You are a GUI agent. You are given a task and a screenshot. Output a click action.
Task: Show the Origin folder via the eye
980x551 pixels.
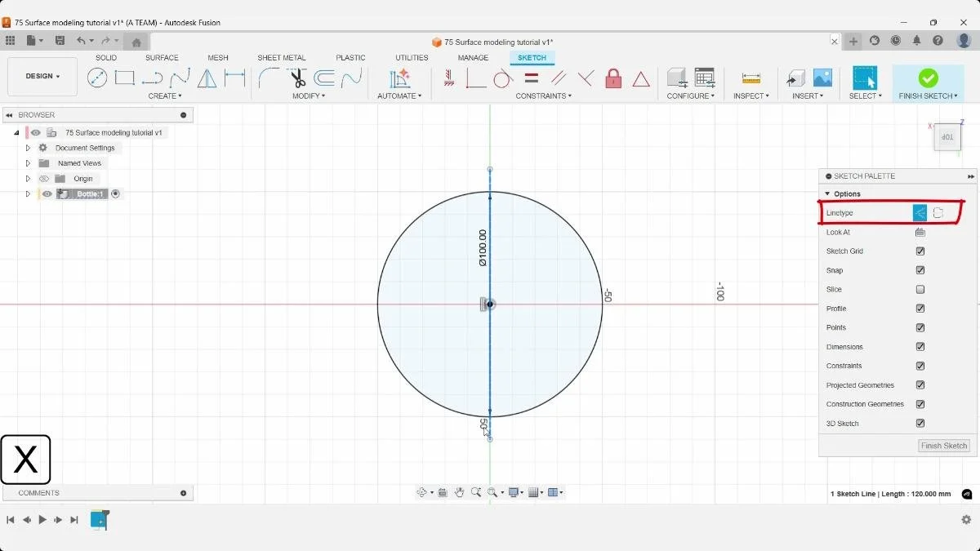click(x=44, y=179)
